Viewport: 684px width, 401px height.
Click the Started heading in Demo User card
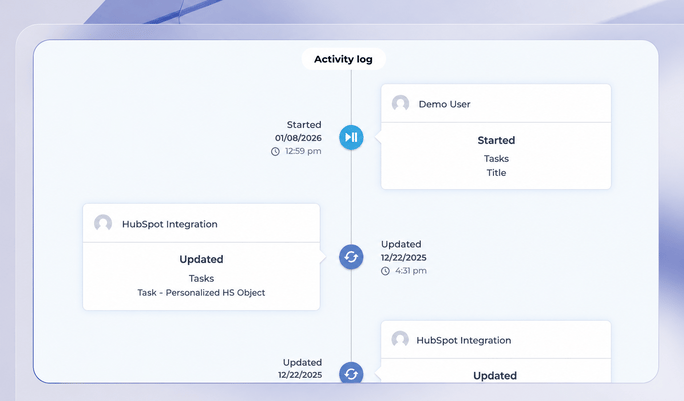[x=496, y=140]
